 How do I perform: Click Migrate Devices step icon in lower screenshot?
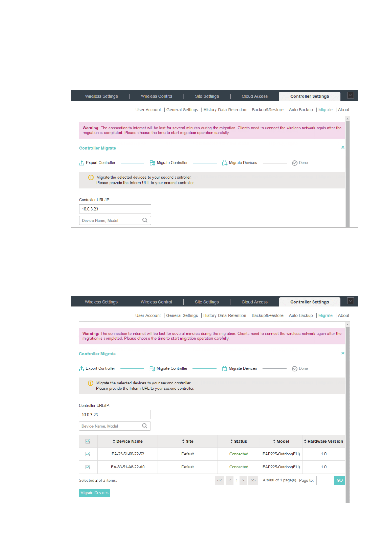(224, 369)
